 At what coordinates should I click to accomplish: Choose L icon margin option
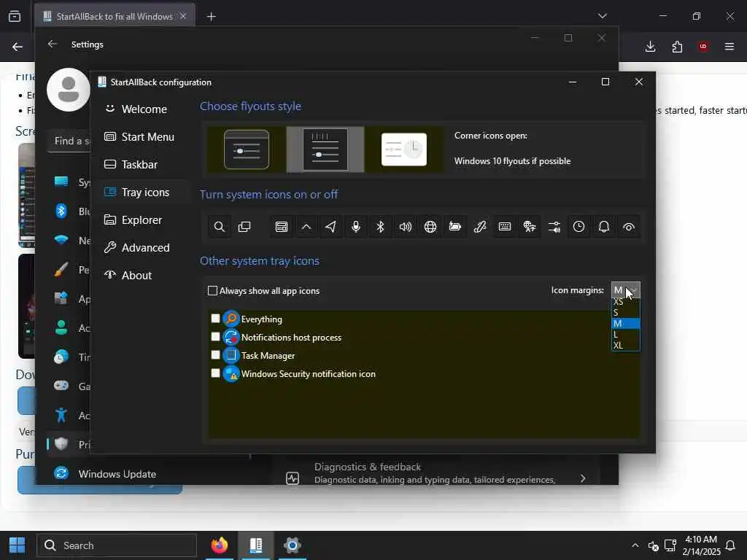625,334
